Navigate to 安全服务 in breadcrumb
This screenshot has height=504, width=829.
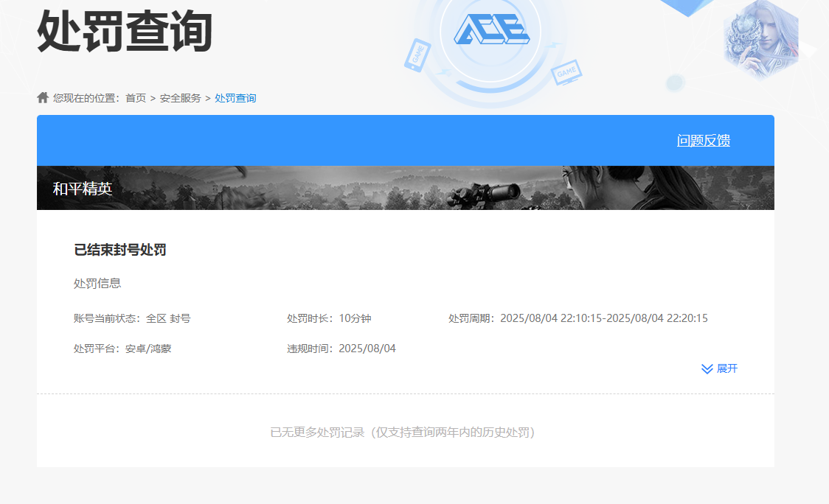(180, 98)
